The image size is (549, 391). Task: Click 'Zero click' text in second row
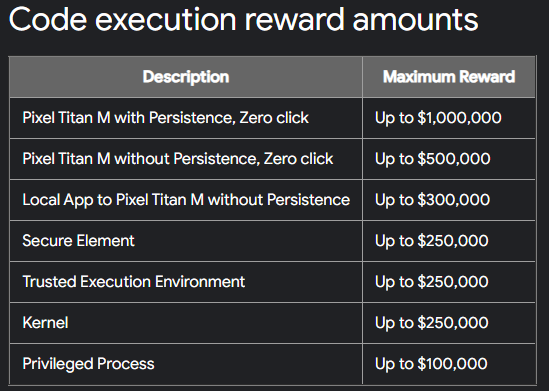pos(298,159)
